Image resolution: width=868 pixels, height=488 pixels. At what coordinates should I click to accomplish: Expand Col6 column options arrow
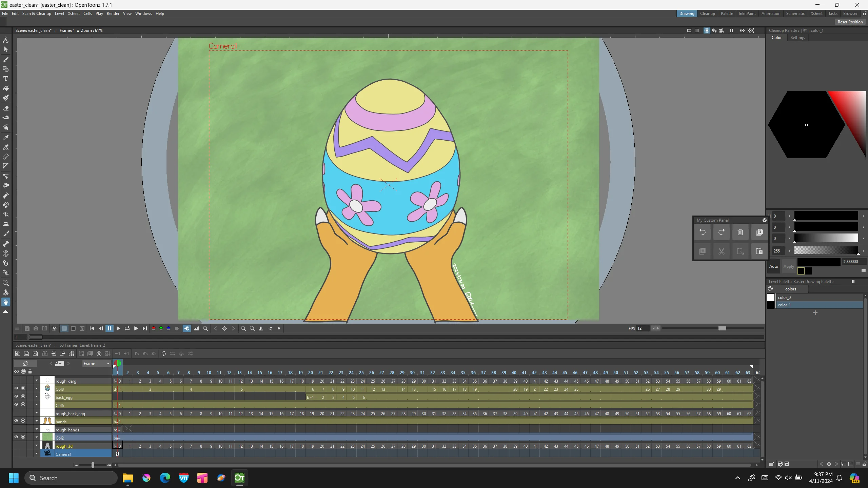pos(37,405)
